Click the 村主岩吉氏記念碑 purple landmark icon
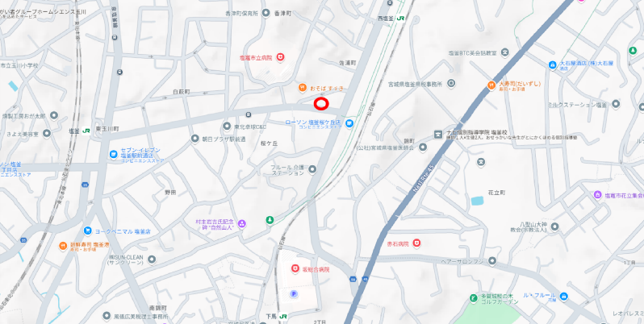The height and width of the screenshot is (324, 644). [242, 223]
